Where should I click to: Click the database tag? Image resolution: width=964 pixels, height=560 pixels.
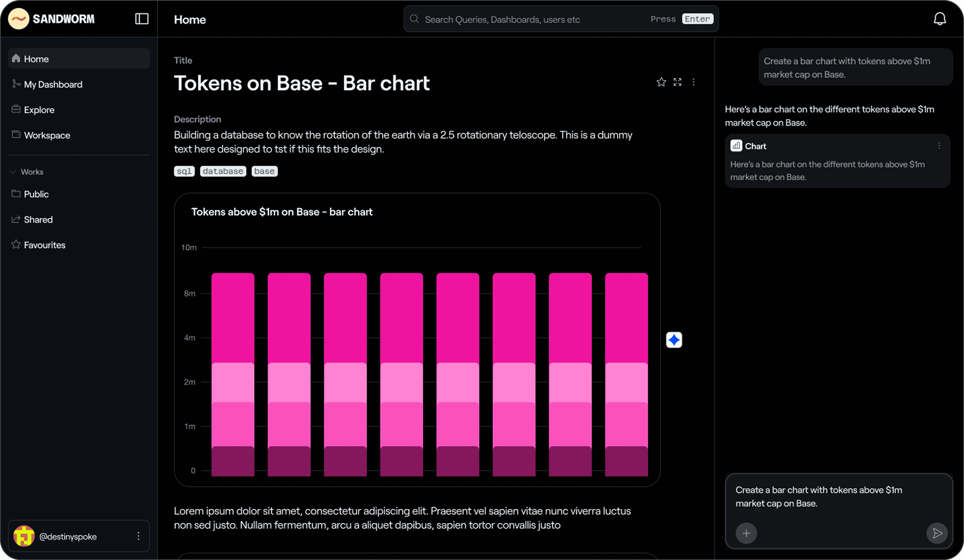(x=223, y=171)
